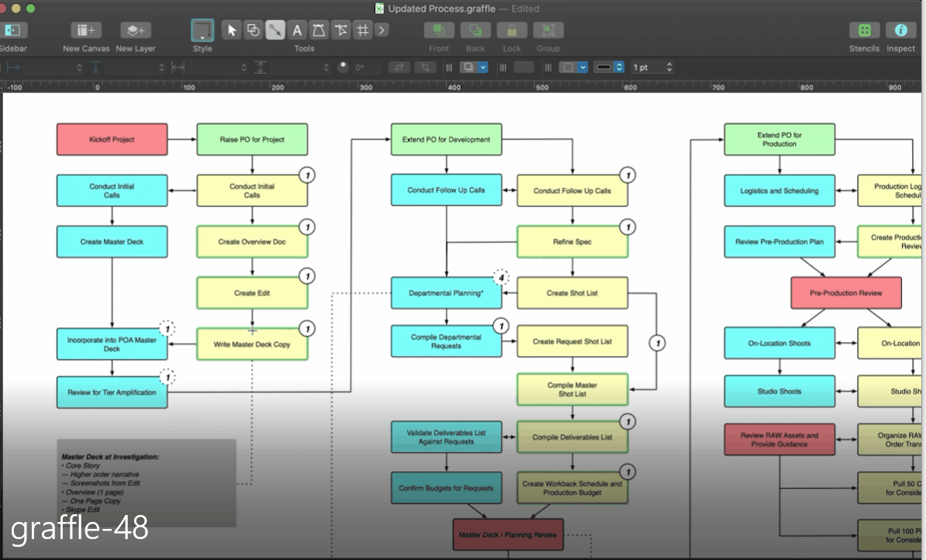This screenshot has height=560, width=926.
Task: Select Review for Tier Amplification box
Action: pos(112,392)
